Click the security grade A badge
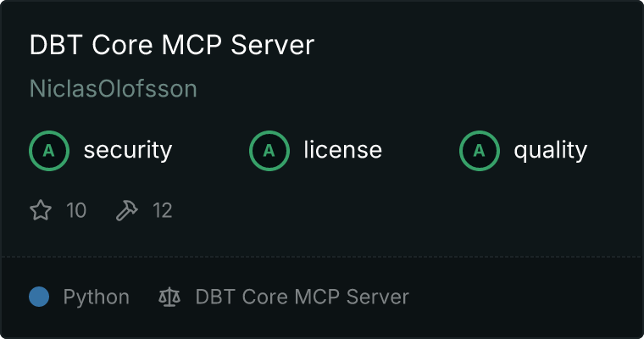The height and width of the screenshot is (339, 644). [49, 150]
